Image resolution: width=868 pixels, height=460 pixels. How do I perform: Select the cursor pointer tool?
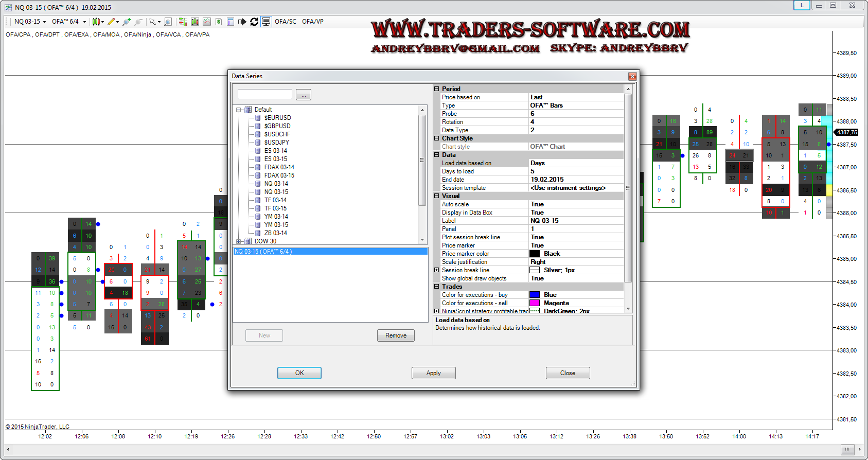click(153, 22)
